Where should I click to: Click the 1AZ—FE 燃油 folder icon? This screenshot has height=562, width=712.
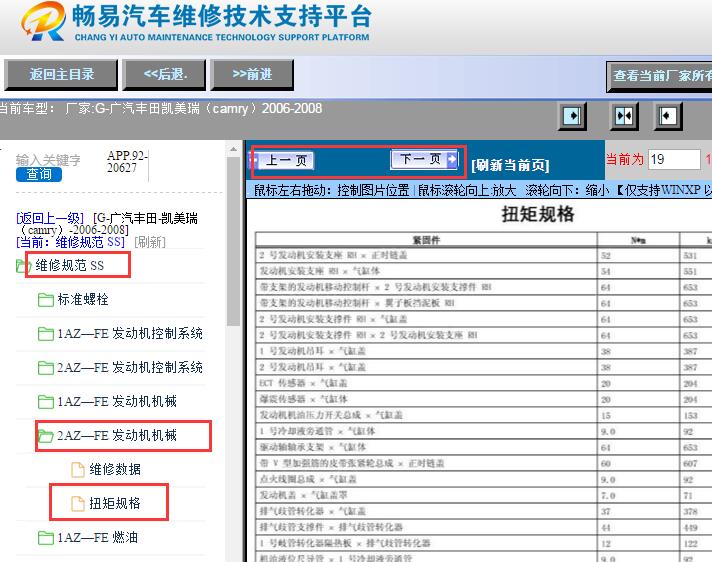pos(45,538)
